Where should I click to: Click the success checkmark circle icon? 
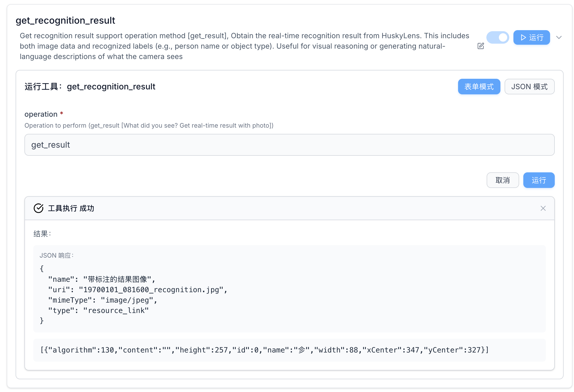38,208
